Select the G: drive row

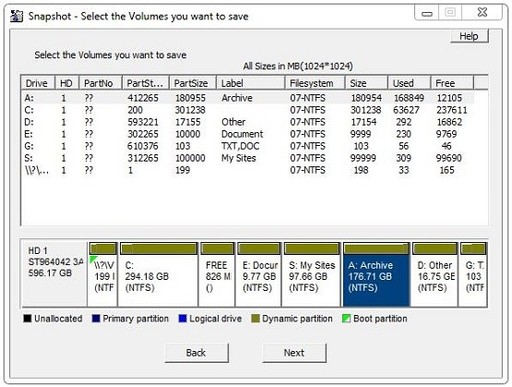(x=248, y=146)
